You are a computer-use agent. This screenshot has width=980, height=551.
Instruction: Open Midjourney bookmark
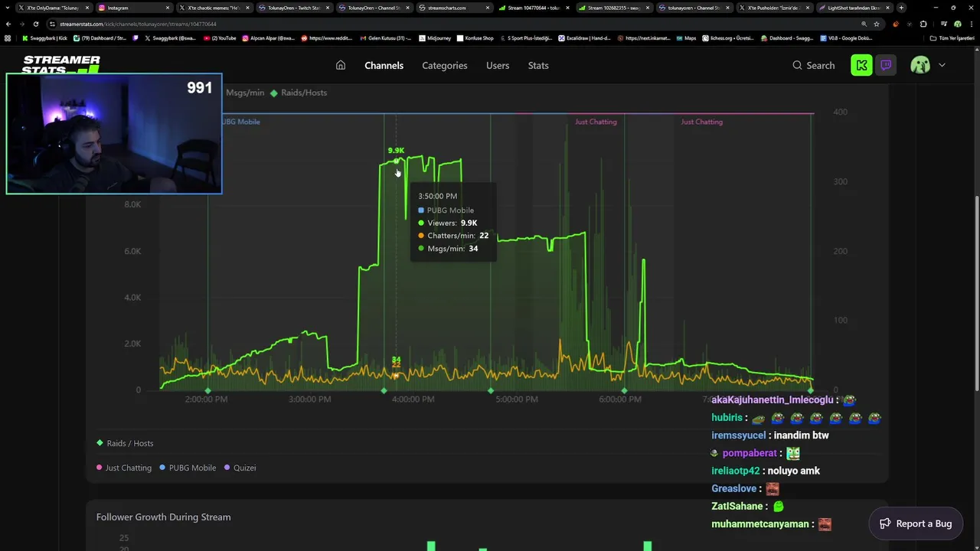coord(435,37)
